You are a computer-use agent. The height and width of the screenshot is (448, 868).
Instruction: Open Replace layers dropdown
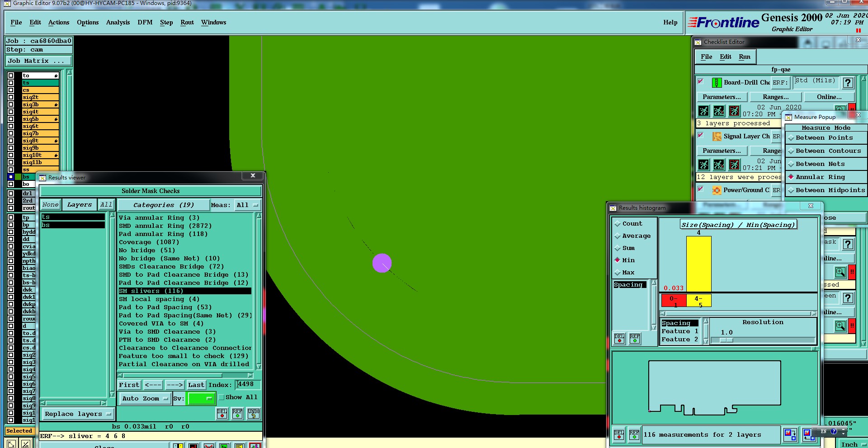[x=78, y=414]
